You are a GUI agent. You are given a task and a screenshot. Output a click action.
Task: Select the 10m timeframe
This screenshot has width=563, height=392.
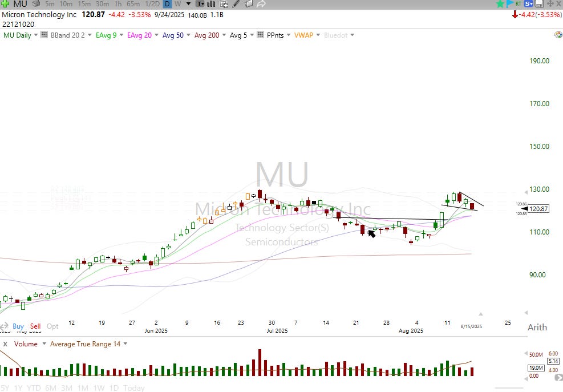pos(66,4)
